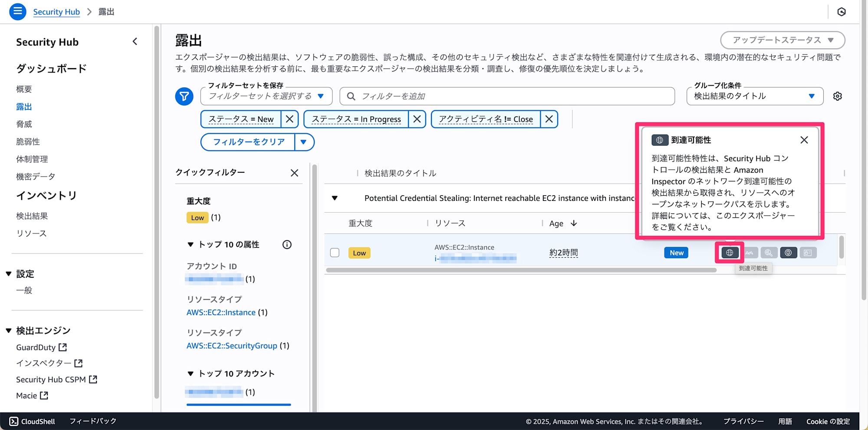
Task: Open dropdown arrow beside フィルターをクリア
Action: click(304, 142)
